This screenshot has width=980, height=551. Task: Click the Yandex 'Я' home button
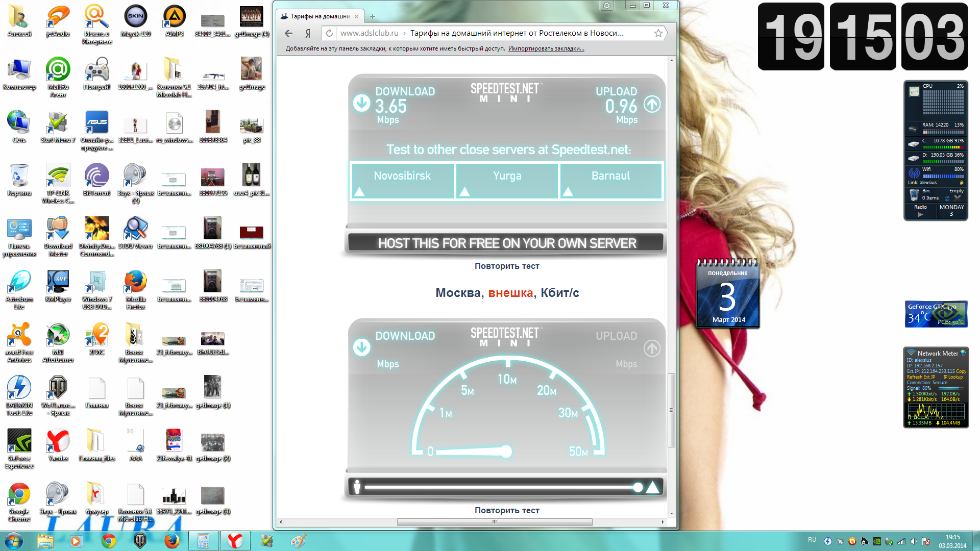[308, 33]
